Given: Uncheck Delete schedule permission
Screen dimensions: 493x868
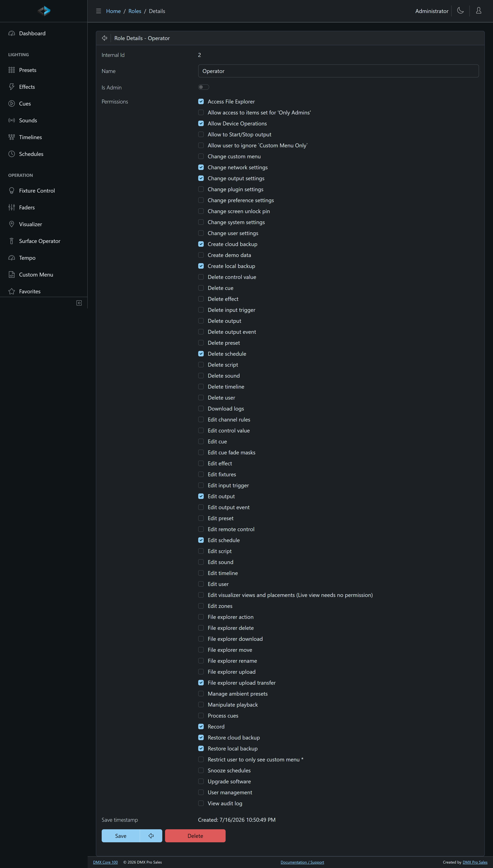Looking at the screenshot, I should coord(201,354).
